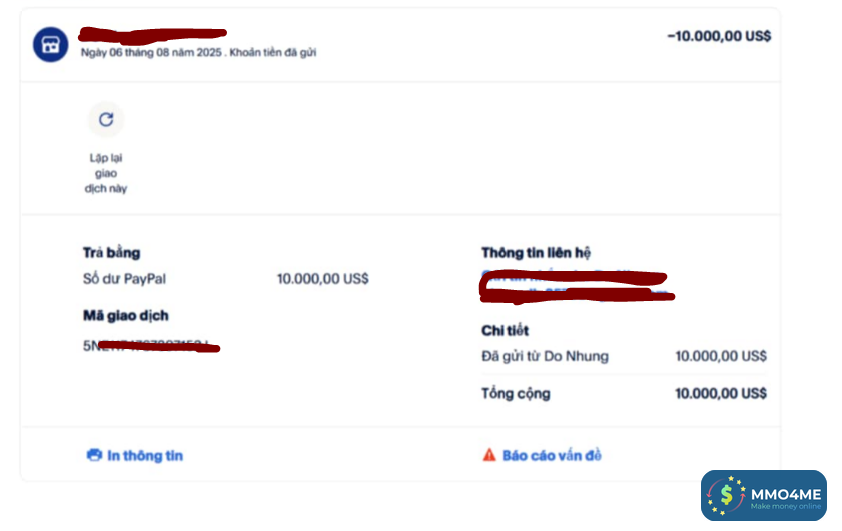Click the red warning triangle icon
This screenshot has width=842, height=531.
(x=489, y=456)
